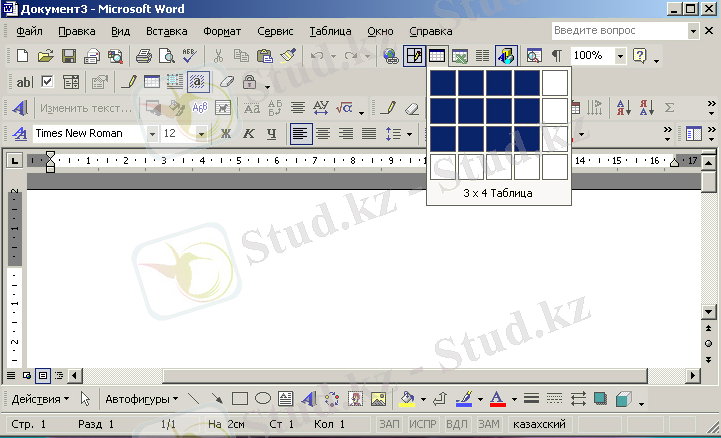Toggle bold Ж formatting
Screen dimensions: 721x438
[226, 134]
